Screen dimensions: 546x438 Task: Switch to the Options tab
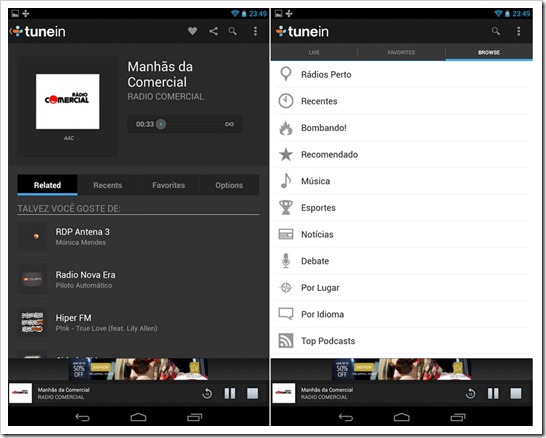coord(229,185)
